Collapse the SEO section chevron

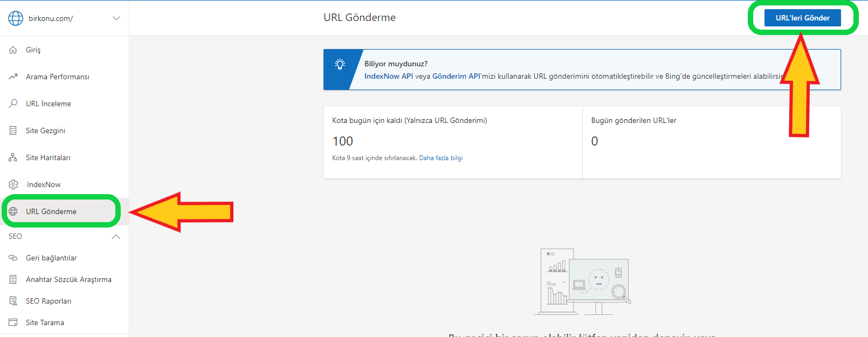click(x=116, y=237)
